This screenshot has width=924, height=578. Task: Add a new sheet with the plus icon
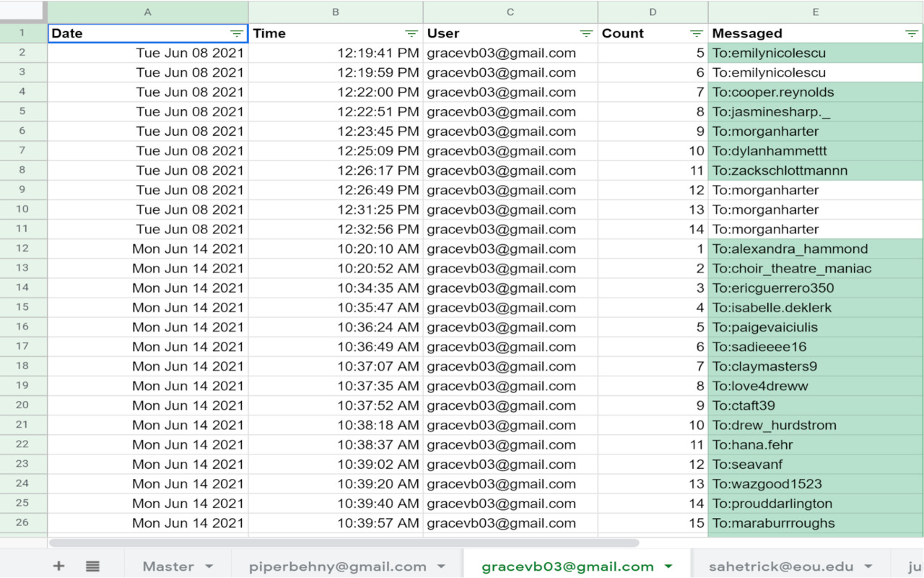(x=58, y=566)
